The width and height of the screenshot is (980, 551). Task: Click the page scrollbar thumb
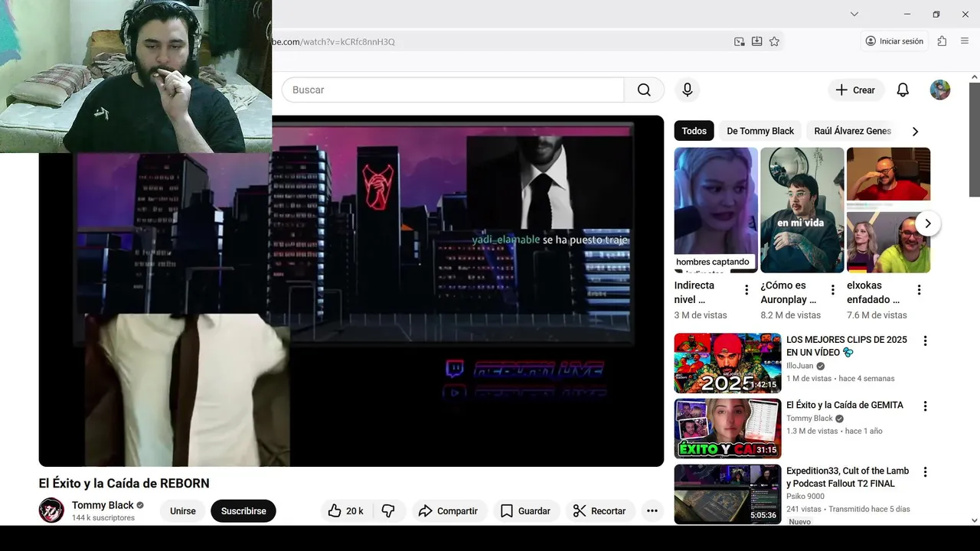[x=975, y=139]
